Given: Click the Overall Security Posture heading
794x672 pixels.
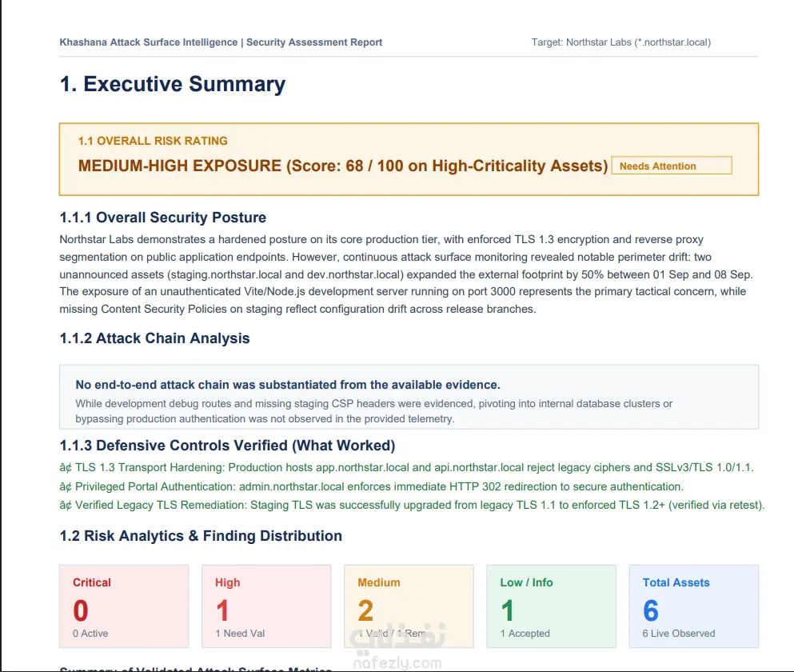Looking at the screenshot, I should click(x=163, y=218).
